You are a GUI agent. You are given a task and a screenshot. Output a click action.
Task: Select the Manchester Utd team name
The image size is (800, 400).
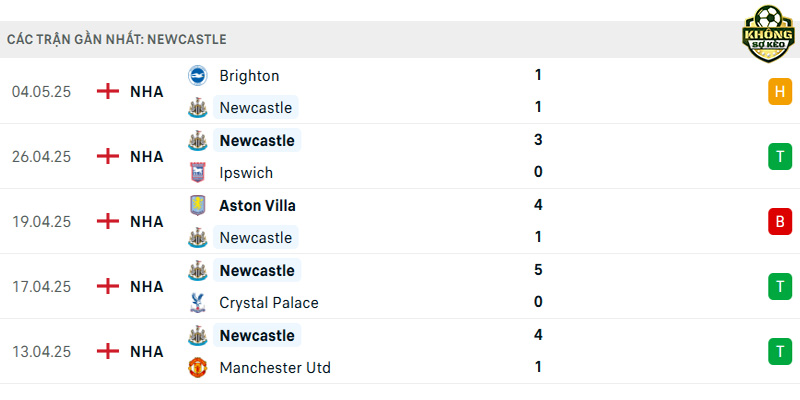[x=275, y=368]
